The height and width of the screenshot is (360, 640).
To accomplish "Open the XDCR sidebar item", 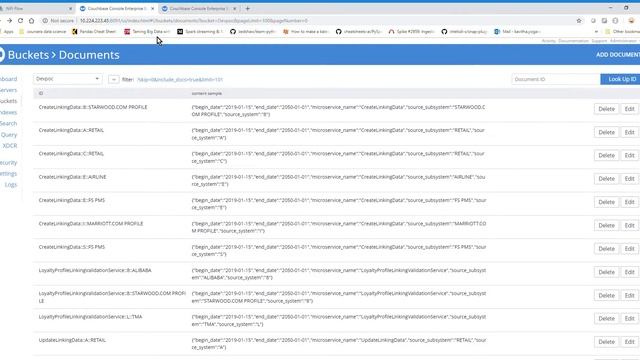I will click(10, 146).
